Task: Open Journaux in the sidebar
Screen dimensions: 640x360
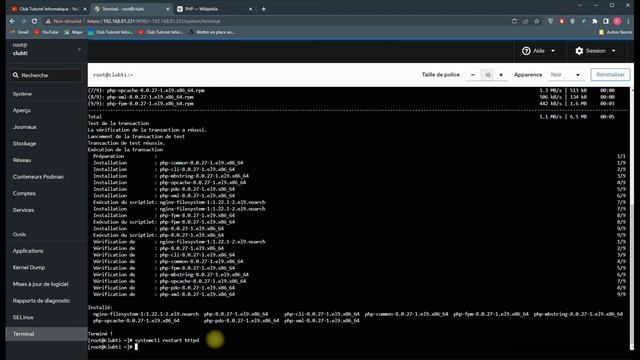Action: [x=24, y=127]
